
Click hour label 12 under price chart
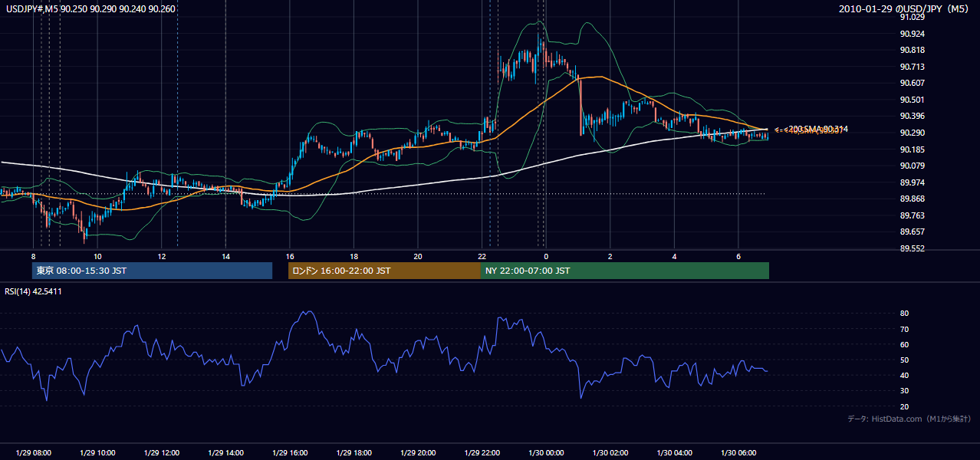pos(162,256)
